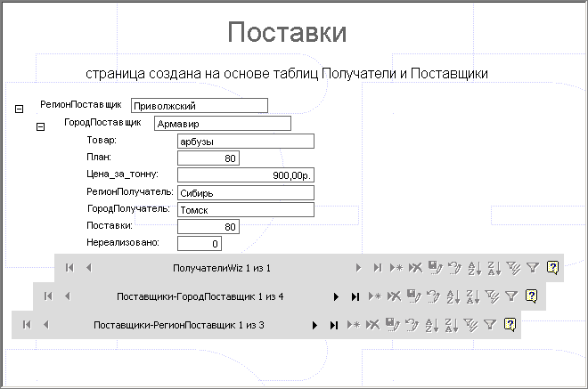Save record in Поставщики-ГородПоставщик navigator

pos(413,296)
